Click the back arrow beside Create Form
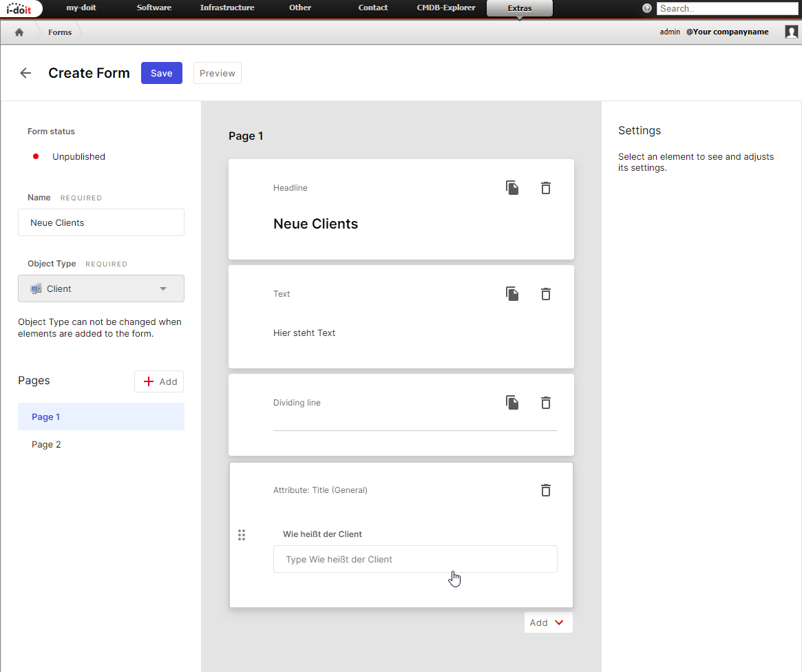The width and height of the screenshot is (802, 672). 25,73
